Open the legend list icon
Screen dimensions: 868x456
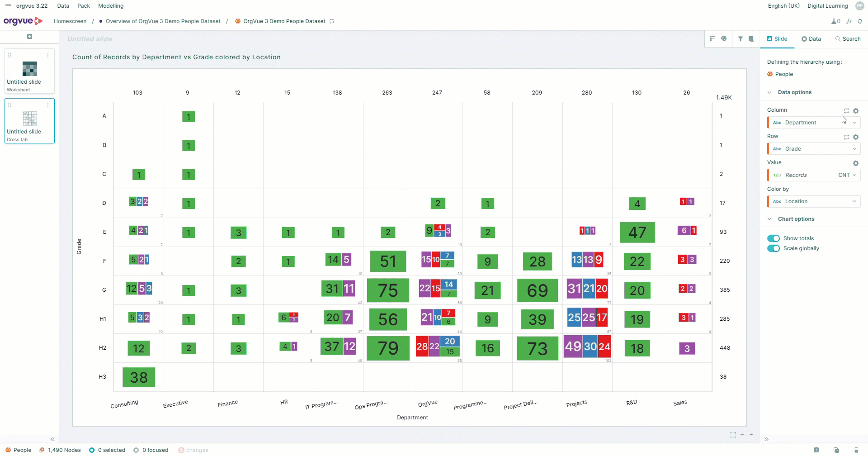(x=712, y=38)
